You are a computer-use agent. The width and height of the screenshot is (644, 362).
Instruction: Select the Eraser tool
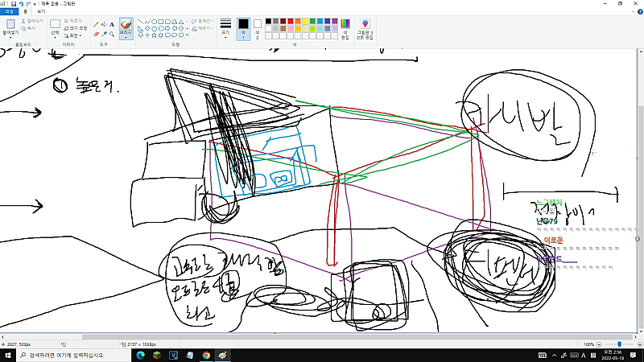pyautogui.click(x=96, y=34)
